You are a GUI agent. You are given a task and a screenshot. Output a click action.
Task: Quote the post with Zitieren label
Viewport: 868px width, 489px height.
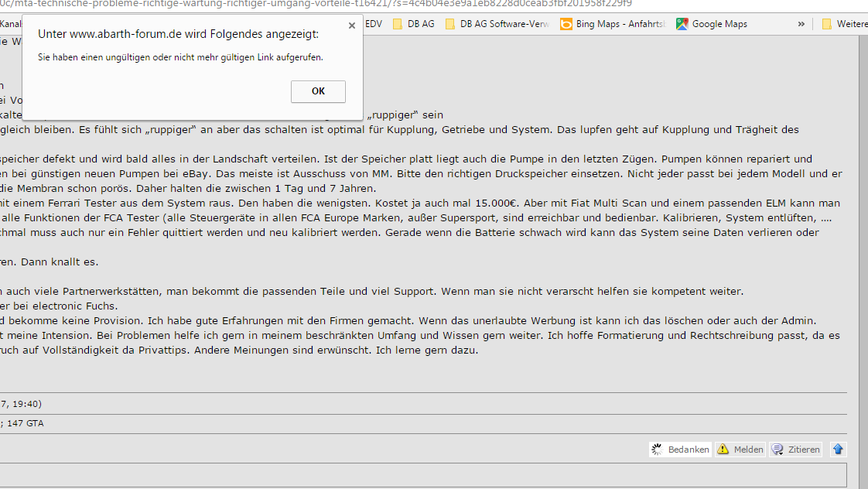tap(804, 450)
